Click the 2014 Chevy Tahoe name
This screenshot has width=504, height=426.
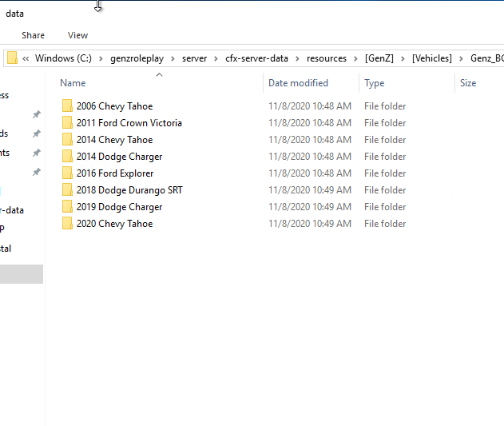114,140
